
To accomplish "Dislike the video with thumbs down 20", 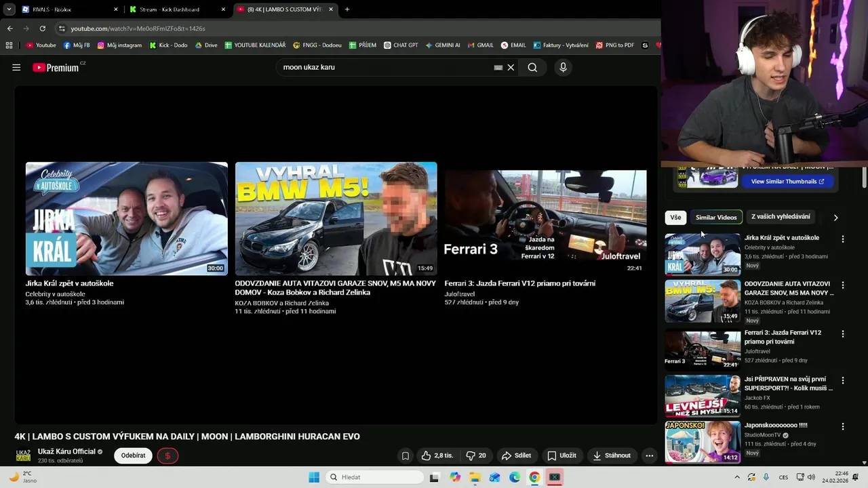I will pos(476,455).
